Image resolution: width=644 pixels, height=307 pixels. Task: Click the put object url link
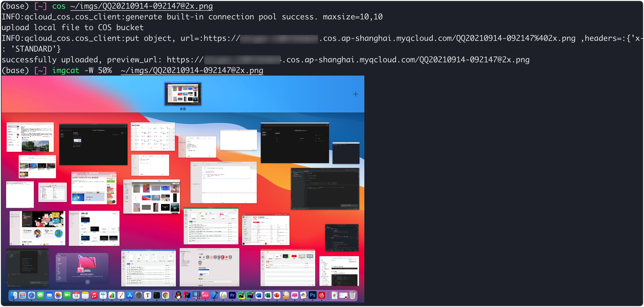point(389,38)
